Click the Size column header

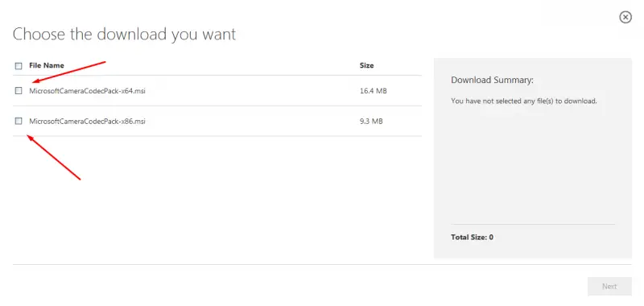[367, 65]
